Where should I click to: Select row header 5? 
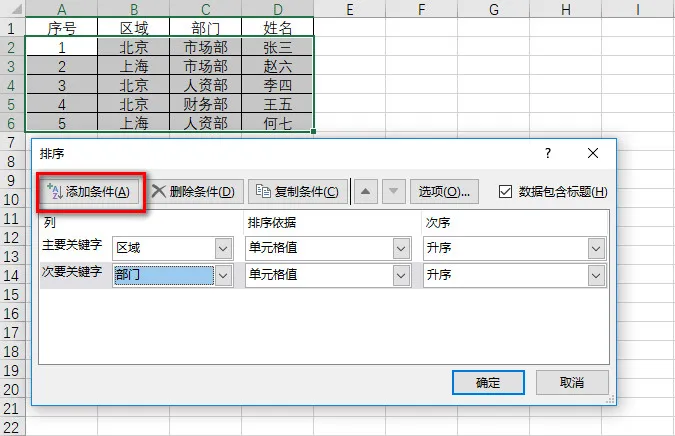pos(11,104)
